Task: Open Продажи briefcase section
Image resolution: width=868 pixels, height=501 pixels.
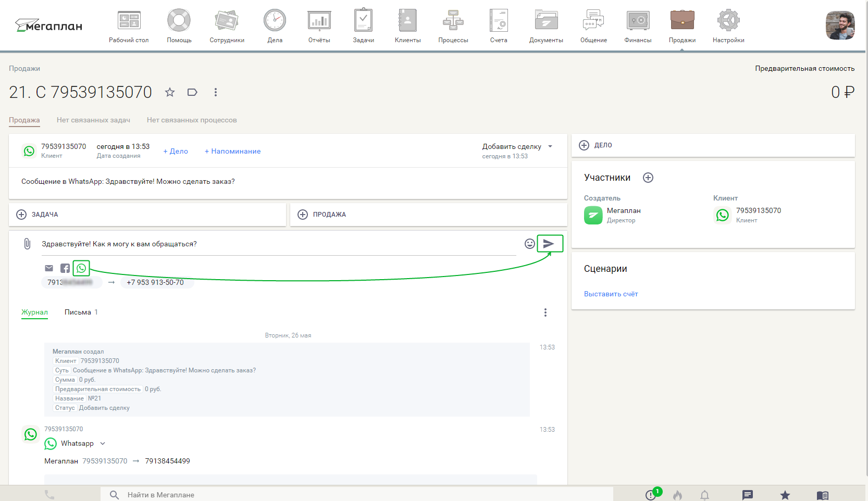Action: (x=683, y=27)
